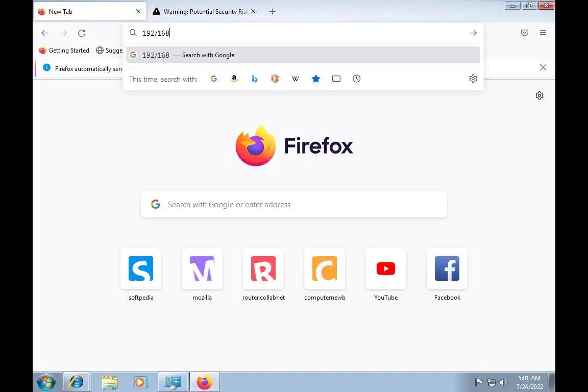Search bookmarks using the star icon
Screen dimensions: 588x392
(316, 79)
